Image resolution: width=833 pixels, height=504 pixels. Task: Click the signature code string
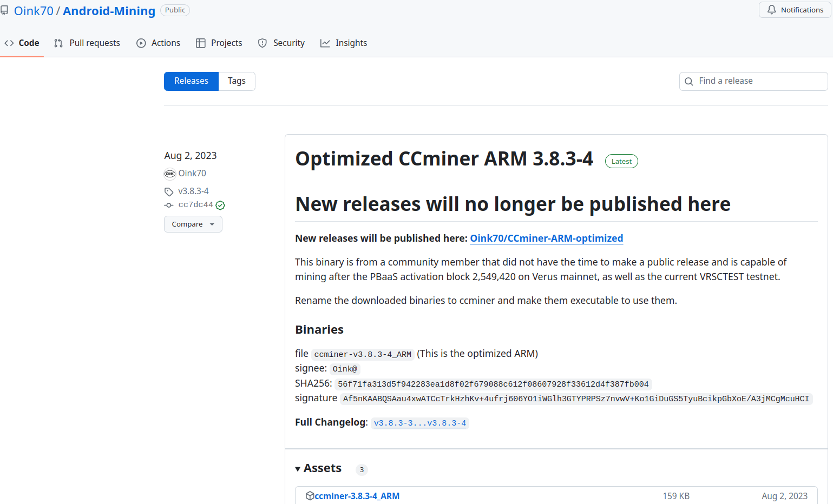click(576, 399)
